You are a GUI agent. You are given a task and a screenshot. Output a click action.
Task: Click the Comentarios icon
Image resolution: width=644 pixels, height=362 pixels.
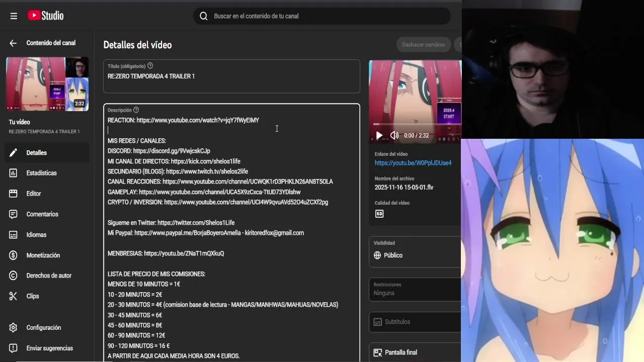[13, 214]
